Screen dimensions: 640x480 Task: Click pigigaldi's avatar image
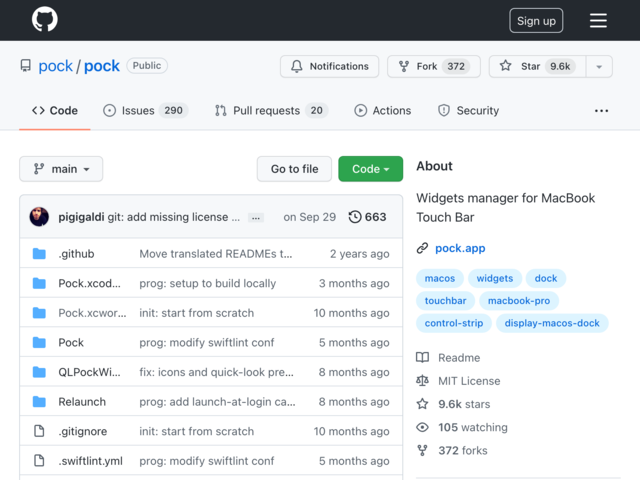pyautogui.click(x=39, y=217)
